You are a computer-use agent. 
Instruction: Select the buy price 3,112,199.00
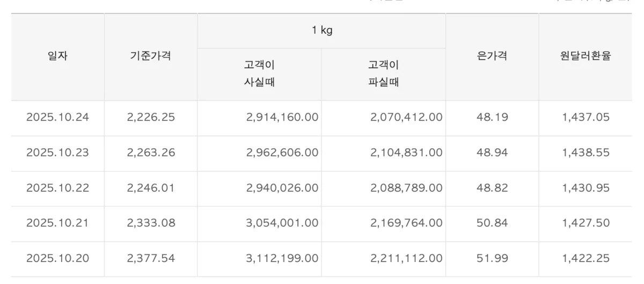[x=282, y=258]
